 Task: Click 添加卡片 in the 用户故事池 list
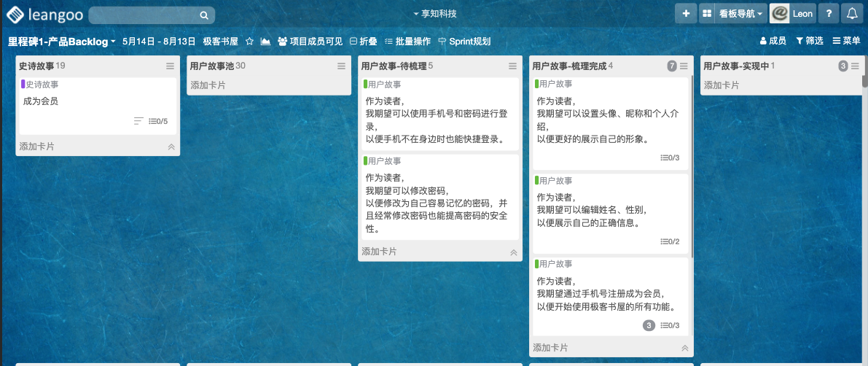(208, 85)
